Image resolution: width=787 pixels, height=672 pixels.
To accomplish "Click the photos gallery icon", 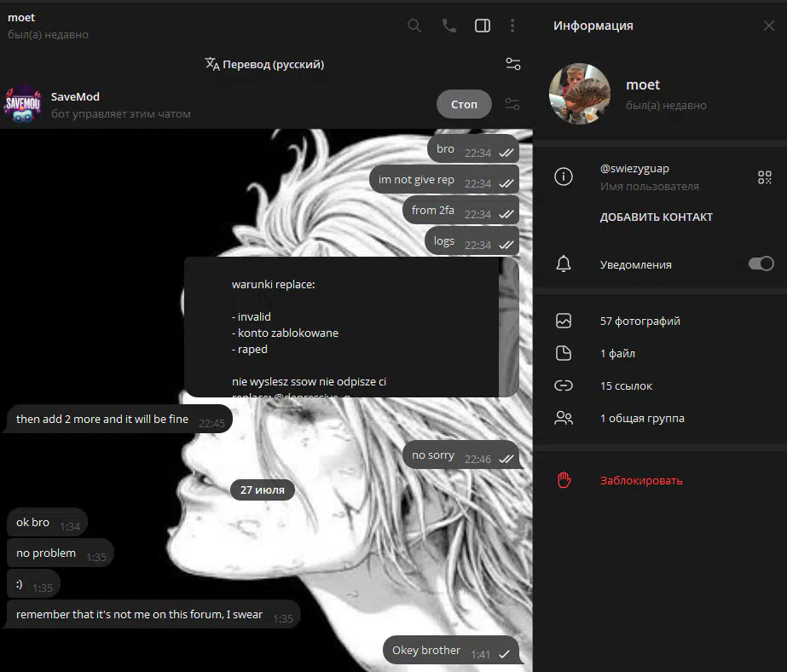I will coord(563,321).
